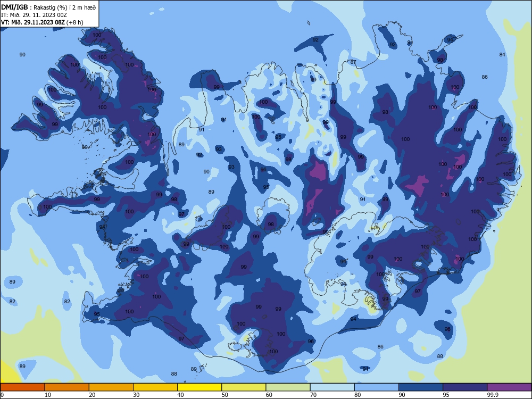Screen dimensions: 532x399
Task: Pick the light orange 20–30 legend color
Action: click(111, 387)
